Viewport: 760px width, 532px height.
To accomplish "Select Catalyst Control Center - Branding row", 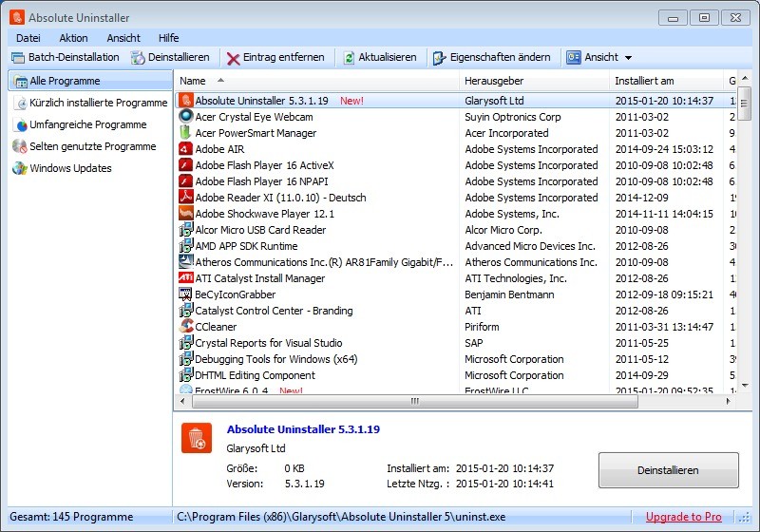I will pyautogui.click(x=456, y=311).
